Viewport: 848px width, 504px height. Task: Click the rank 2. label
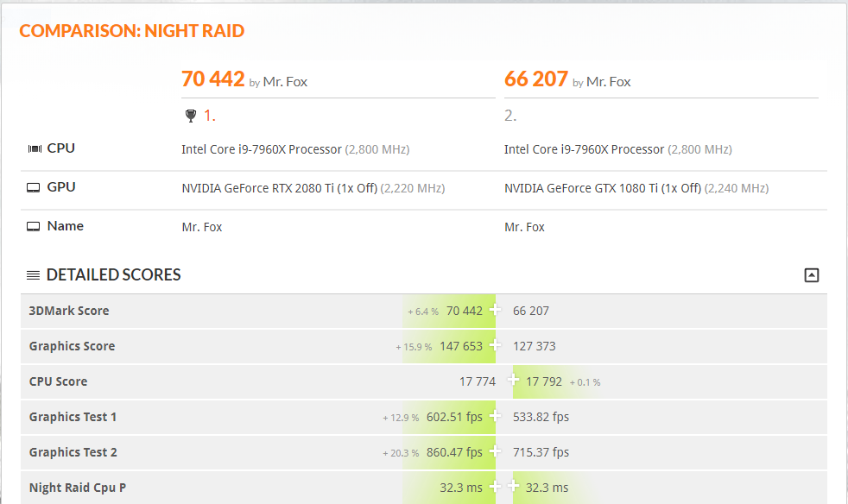(x=510, y=116)
